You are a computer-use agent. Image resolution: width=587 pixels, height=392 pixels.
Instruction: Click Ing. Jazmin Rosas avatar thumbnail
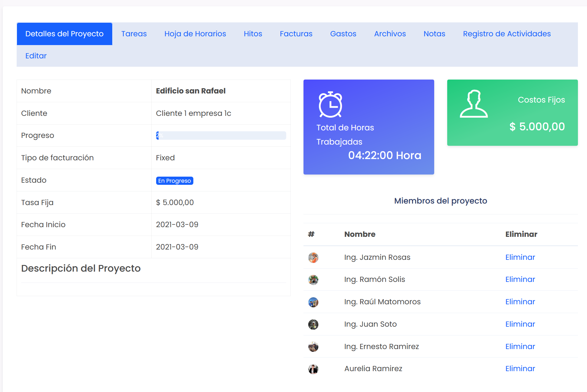tap(313, 258)
